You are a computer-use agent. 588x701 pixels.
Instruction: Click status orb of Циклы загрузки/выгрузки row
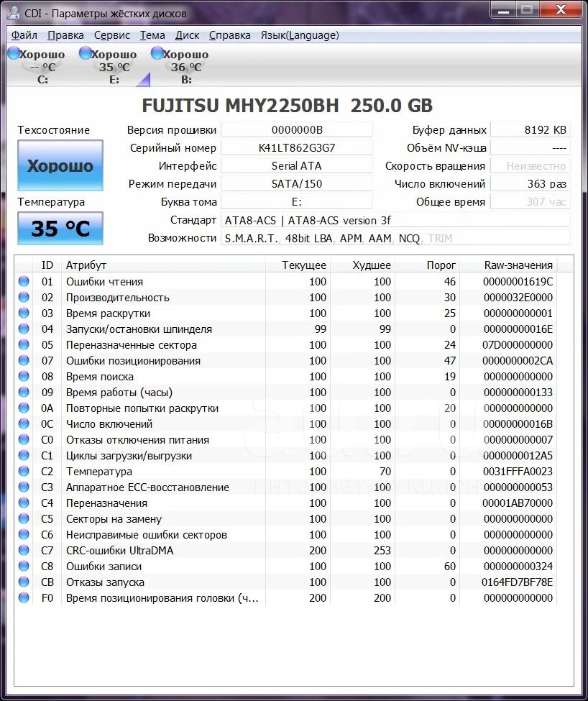pyautogui.click(x=24, y=455)
